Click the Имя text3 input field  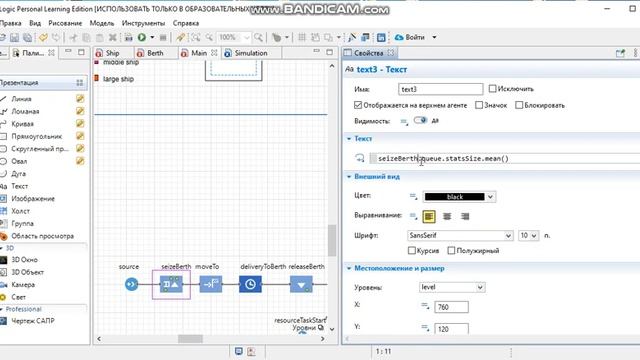click(x=440, y=89)
